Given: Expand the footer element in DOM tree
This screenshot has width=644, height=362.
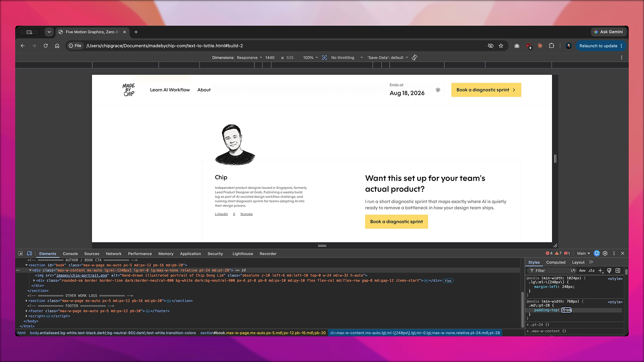Looking at the screenshot, I should click(27, 311).
